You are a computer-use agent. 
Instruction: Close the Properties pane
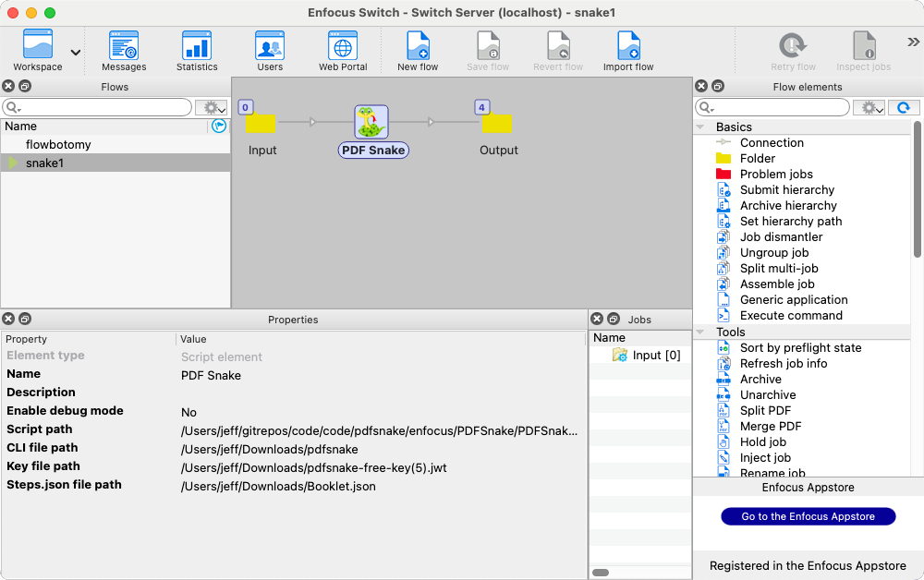pyautogui.click(x=8, y=319)
